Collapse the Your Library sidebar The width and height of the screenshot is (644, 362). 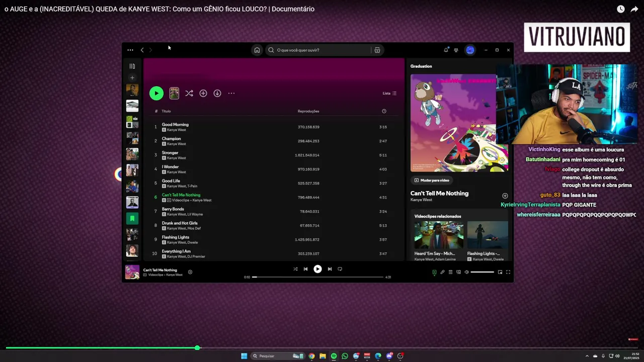[132, 66]
